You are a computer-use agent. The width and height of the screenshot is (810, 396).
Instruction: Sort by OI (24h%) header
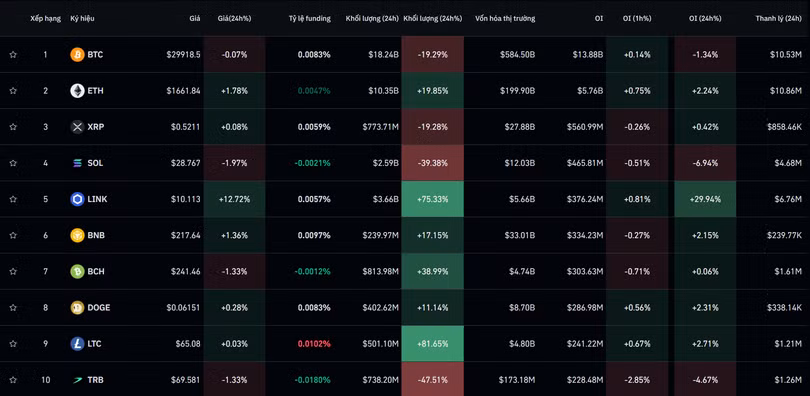pos(705,19)
